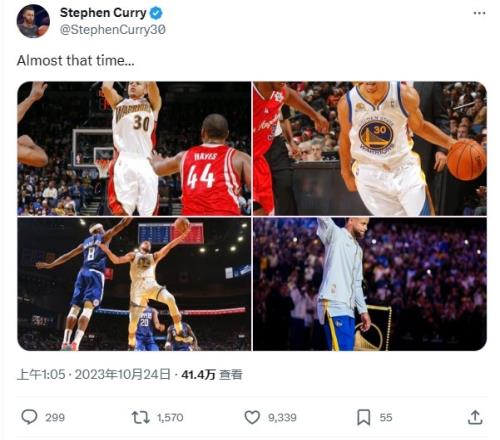Open the layup photo against Clippers player 8
The height and width of the screenshot is (440, 500).
[134, 284]
